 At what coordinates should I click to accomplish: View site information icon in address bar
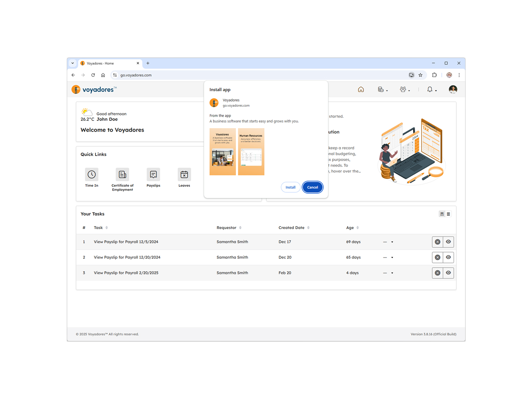click(115, 75)
